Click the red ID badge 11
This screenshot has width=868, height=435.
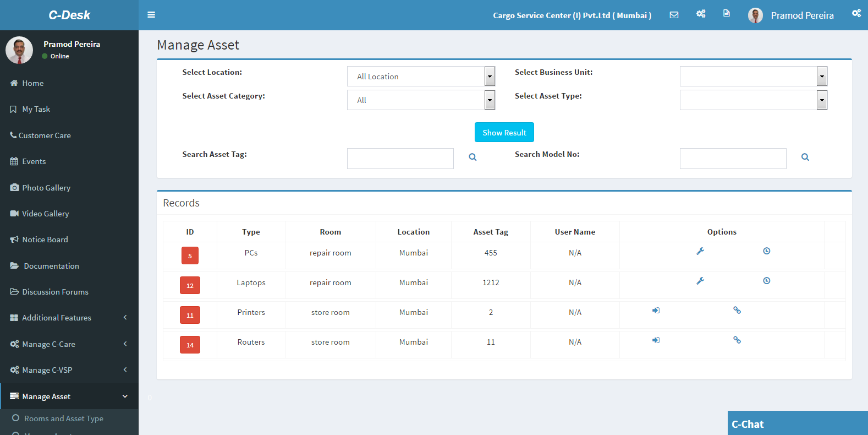pyautogui.click(x=190, y=315)
